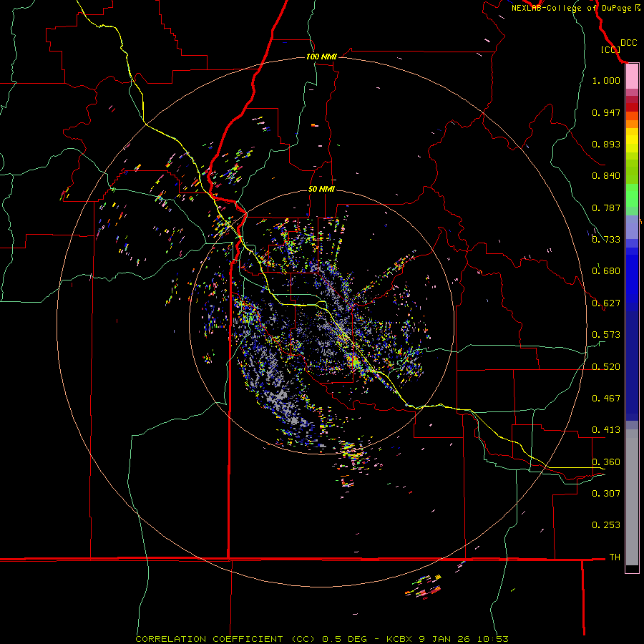The image size is (644, 644).
Task: Select the 0.680 scale value
Action: point(606,271)
